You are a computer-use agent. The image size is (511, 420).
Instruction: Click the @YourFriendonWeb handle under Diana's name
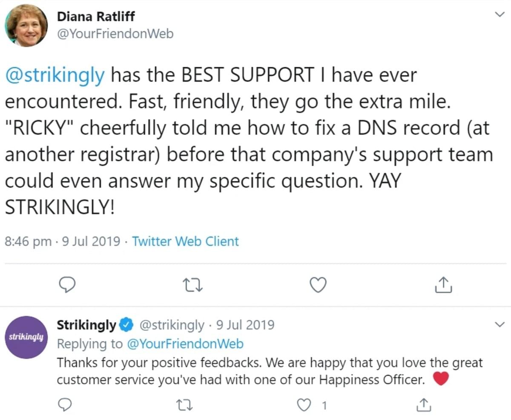pyautogui.click(x=115, y=34)
